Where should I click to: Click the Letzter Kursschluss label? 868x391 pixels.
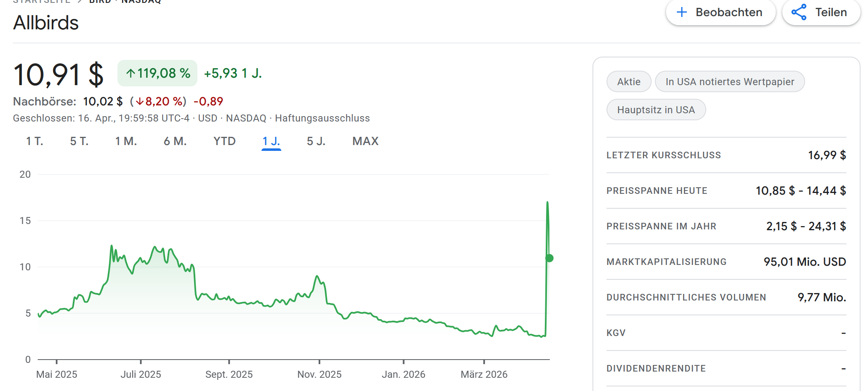663,155
